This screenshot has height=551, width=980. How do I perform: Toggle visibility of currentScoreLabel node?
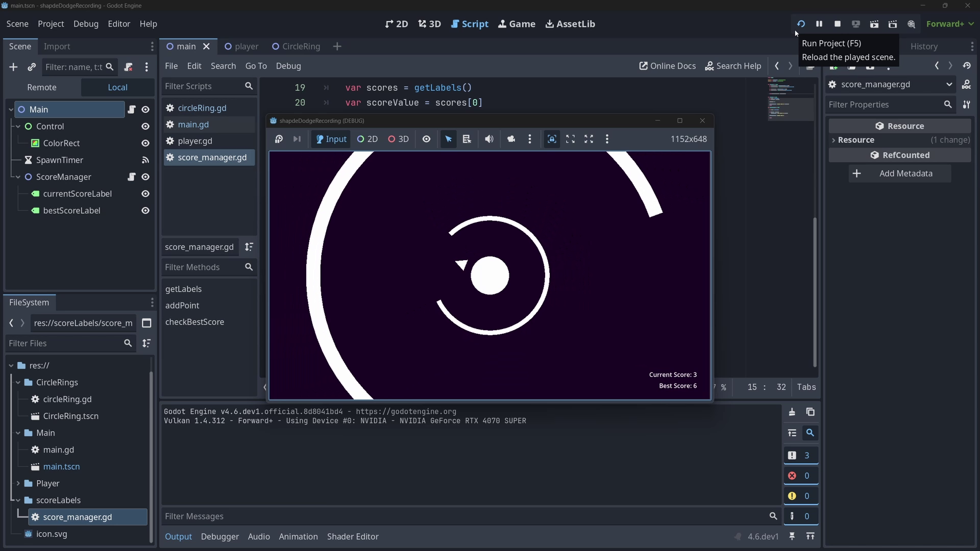pyautogui.click(x=145, y=194)
